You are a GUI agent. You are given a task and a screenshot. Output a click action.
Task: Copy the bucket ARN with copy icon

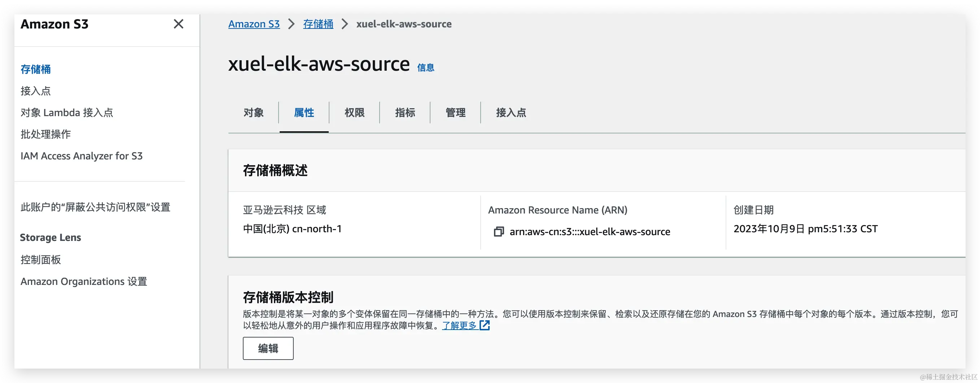(498, 231)
